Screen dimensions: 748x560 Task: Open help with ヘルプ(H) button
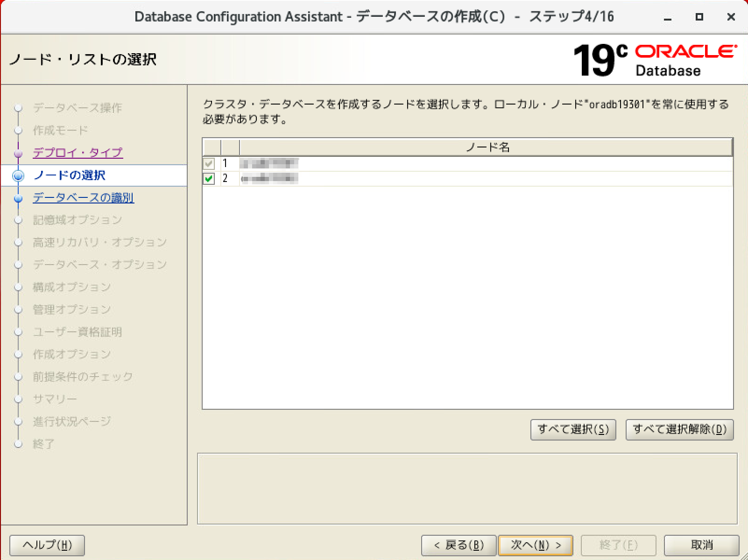[x=47, y=545]
